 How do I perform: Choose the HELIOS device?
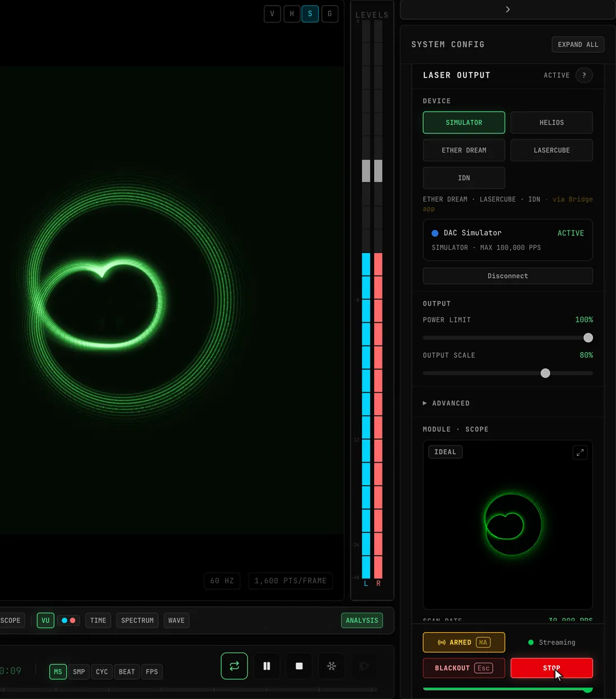click(552, 123)
